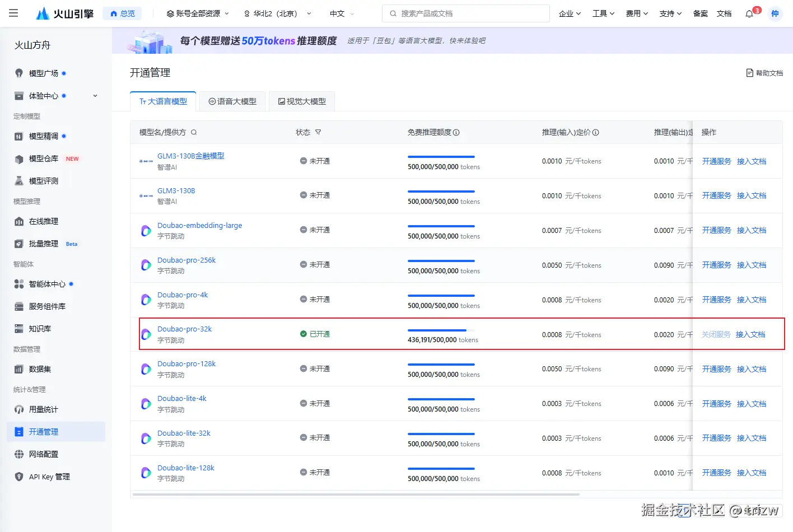Click the 服务组件库 sidebar icon
The height and width of the screenshot is (532, 793).
pyautogui.click(x=19, y=306)
